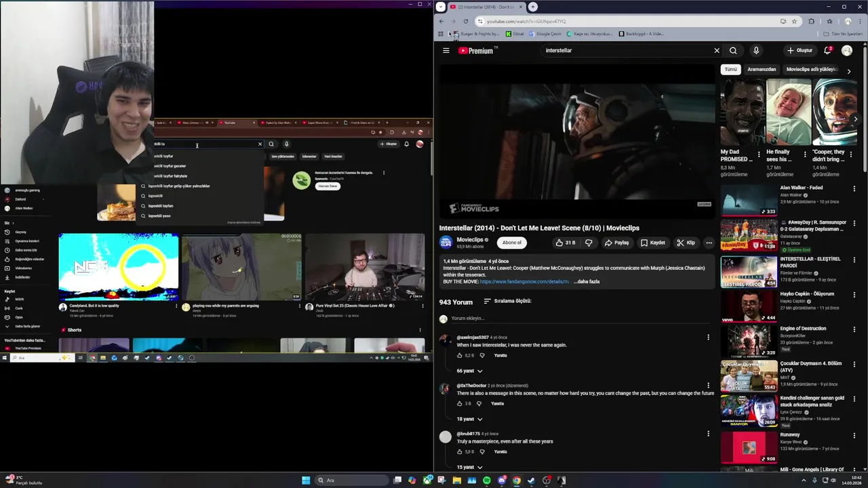Open Windows Start menu
The image size is (868, 488).
[x=306, y=481]
